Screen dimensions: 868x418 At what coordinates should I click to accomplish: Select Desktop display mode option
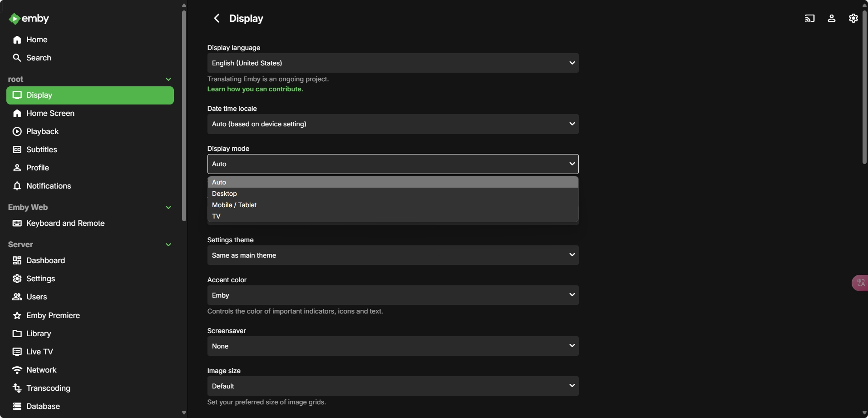coord(393,194)
